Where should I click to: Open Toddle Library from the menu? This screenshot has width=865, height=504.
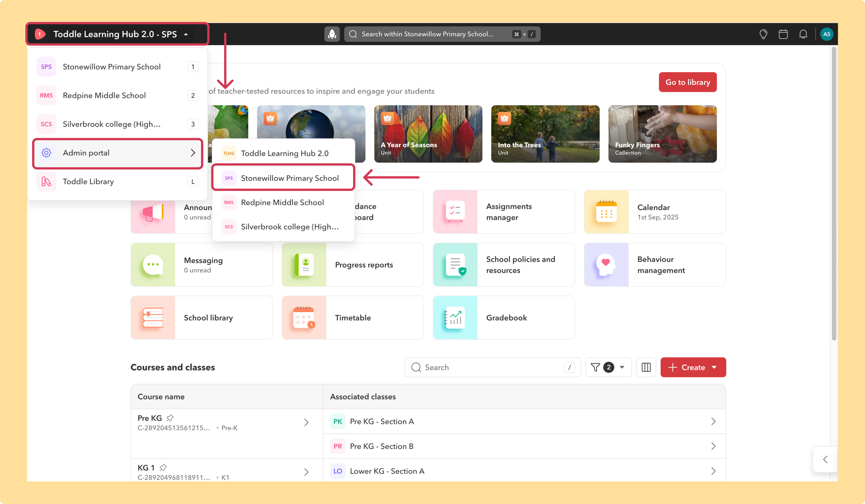point(117,181)
